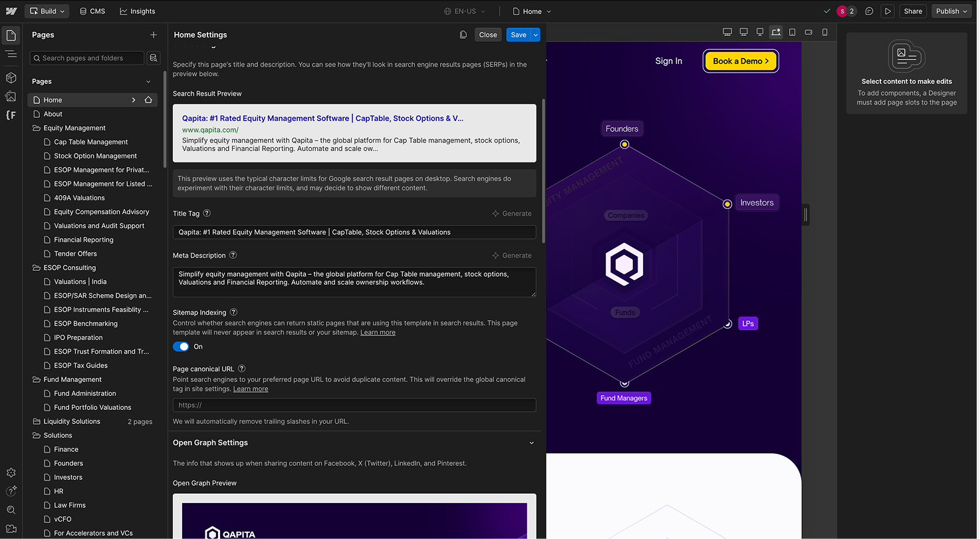Click the Home Settings panel scrollbar
Image resolution: width=980 pixels, height=539 pixels.
coord(543,171)
